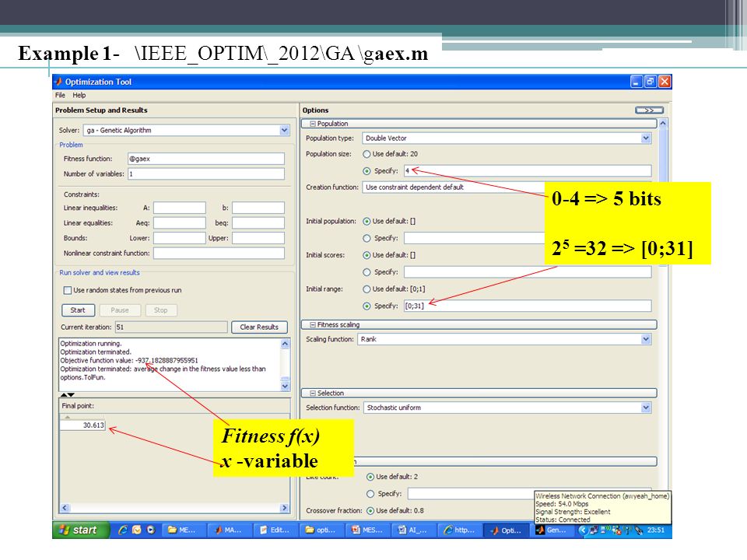747x560 pixels.
Task: Select Population size Use default: 20
Action: [x=366, y=154]
